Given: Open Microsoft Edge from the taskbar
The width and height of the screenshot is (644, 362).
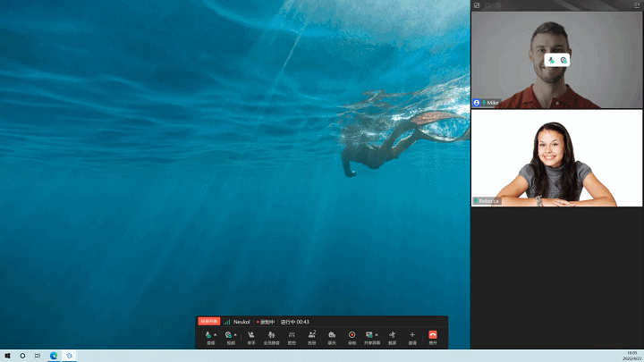Looking at the screenshot, I should pyautogui.click(x=54, y=356).
